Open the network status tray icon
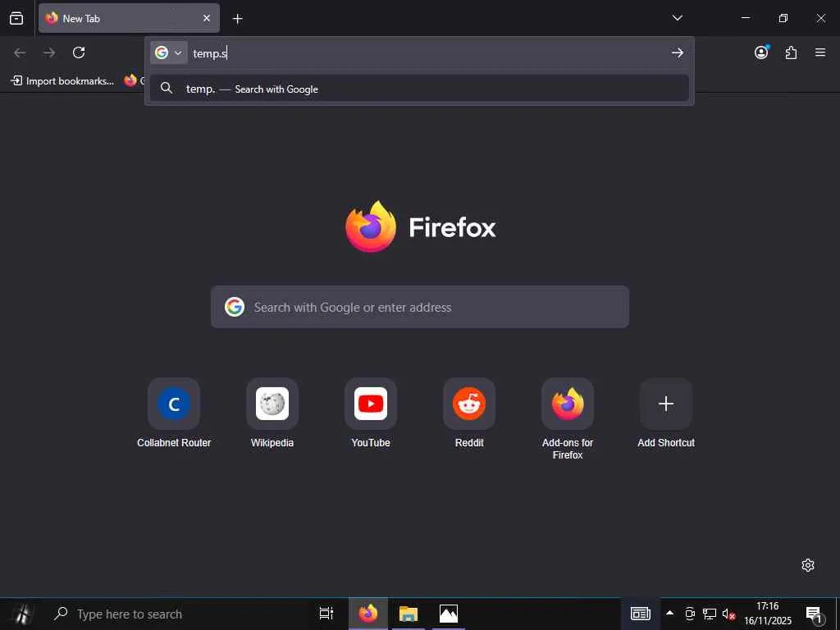Viewport: 840px width, 630px height. click(710, 614)
